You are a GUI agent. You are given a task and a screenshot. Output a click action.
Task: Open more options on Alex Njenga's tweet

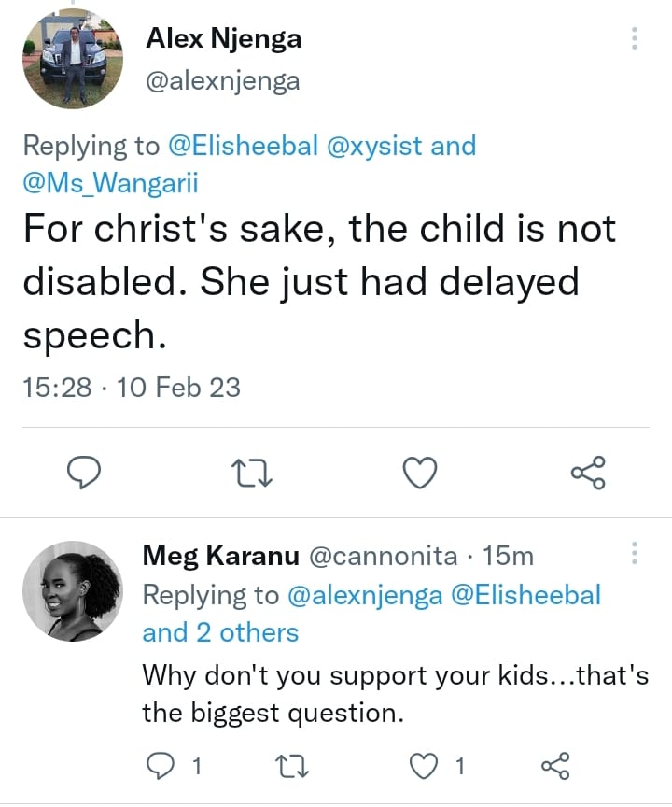635,38
